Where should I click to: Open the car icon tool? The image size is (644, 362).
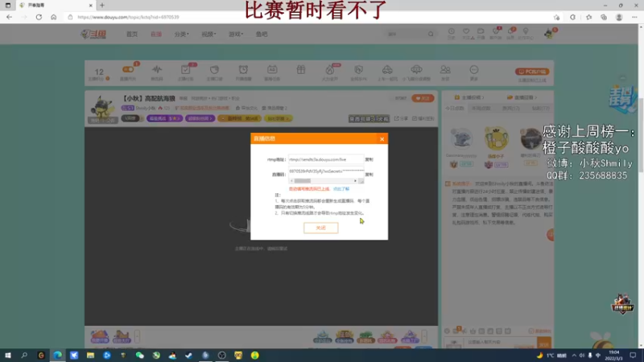[x=387, y=70]
